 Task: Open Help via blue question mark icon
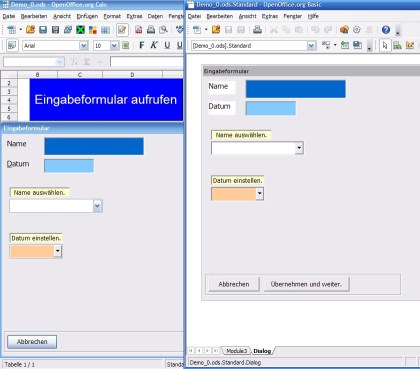point(386,30)
